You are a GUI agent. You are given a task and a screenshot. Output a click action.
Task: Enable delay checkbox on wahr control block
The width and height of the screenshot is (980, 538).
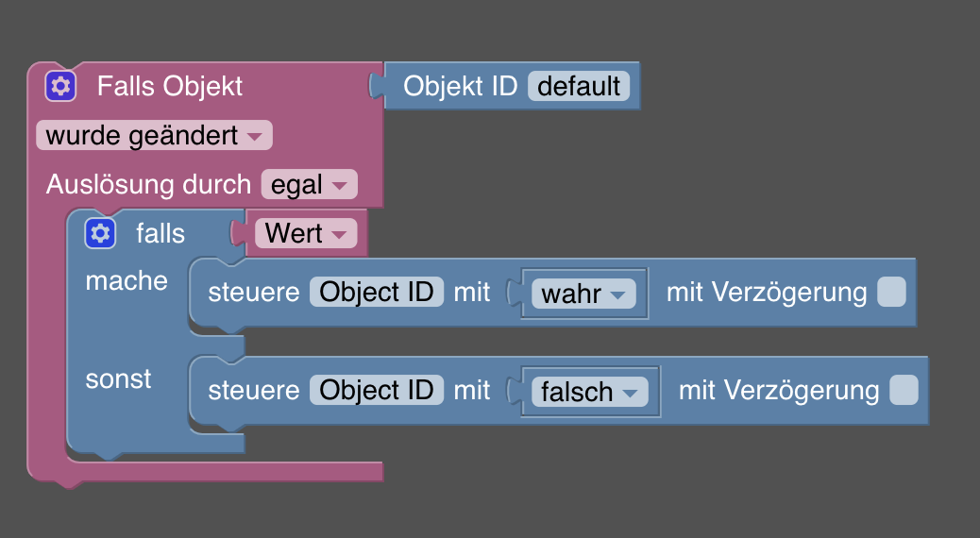pos(891,292)
